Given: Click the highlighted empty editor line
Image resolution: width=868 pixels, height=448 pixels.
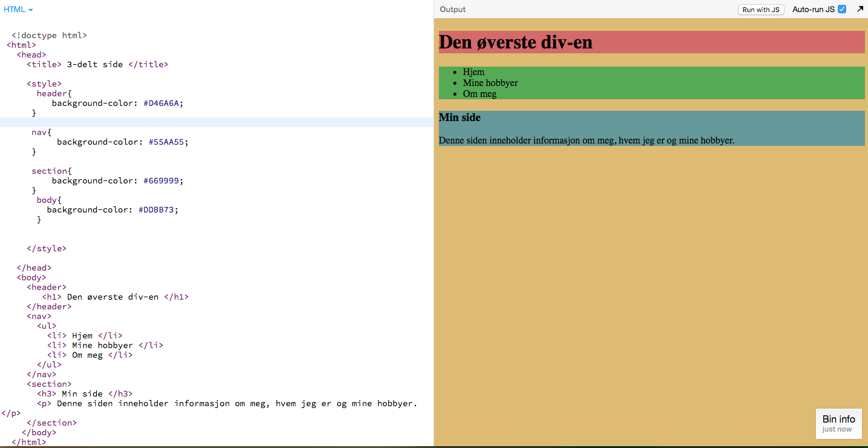Looking at the screenshot, I should point(217,122).
